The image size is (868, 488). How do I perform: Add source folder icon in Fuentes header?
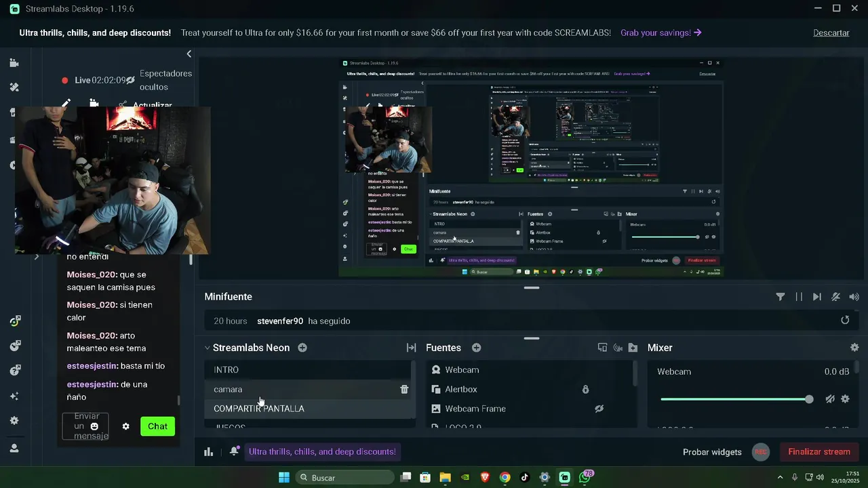[x=633, y=348]
